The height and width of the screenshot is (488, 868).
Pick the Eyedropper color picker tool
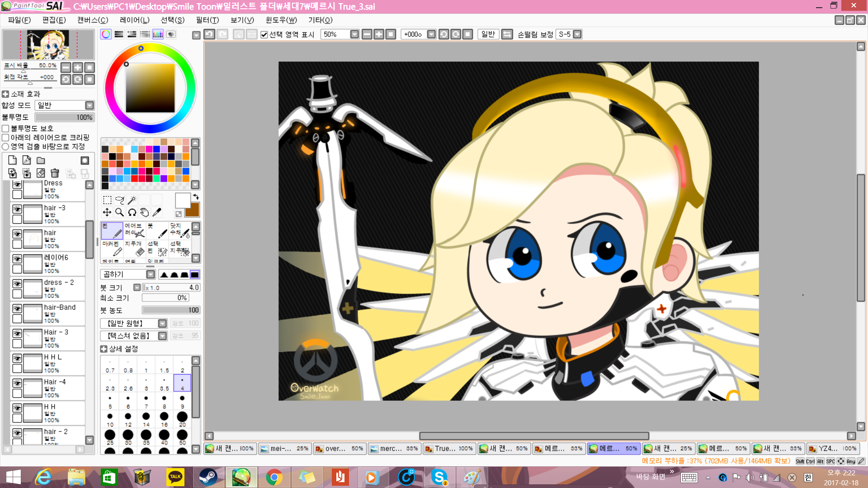(x=157, y=212)
